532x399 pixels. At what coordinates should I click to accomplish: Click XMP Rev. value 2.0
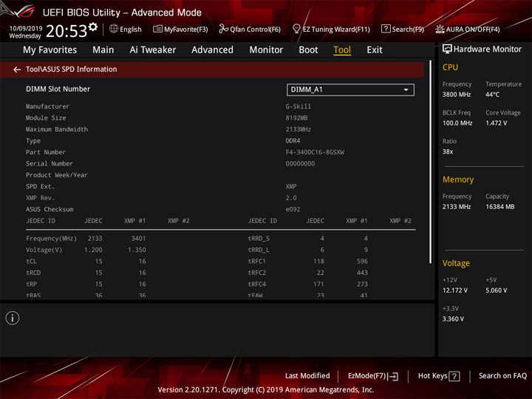click(291, 198)
